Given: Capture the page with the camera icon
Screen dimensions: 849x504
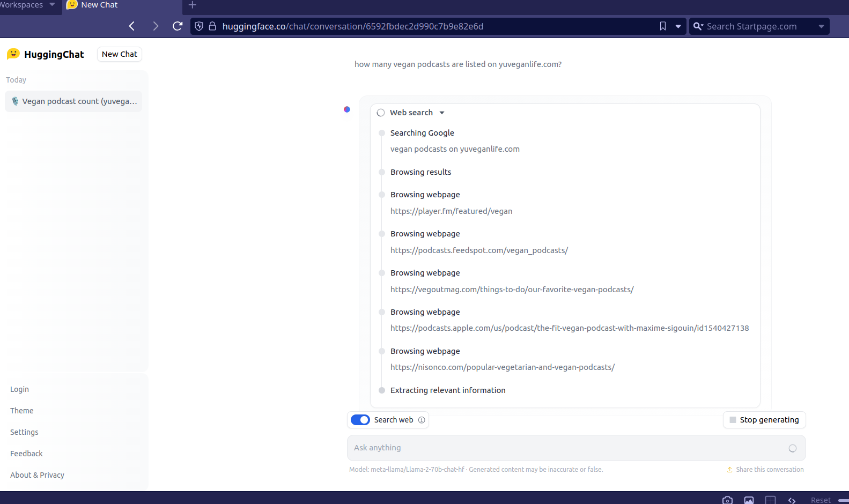Looking at the screenshot, I should pyautogui.click(x=727, y=500).
